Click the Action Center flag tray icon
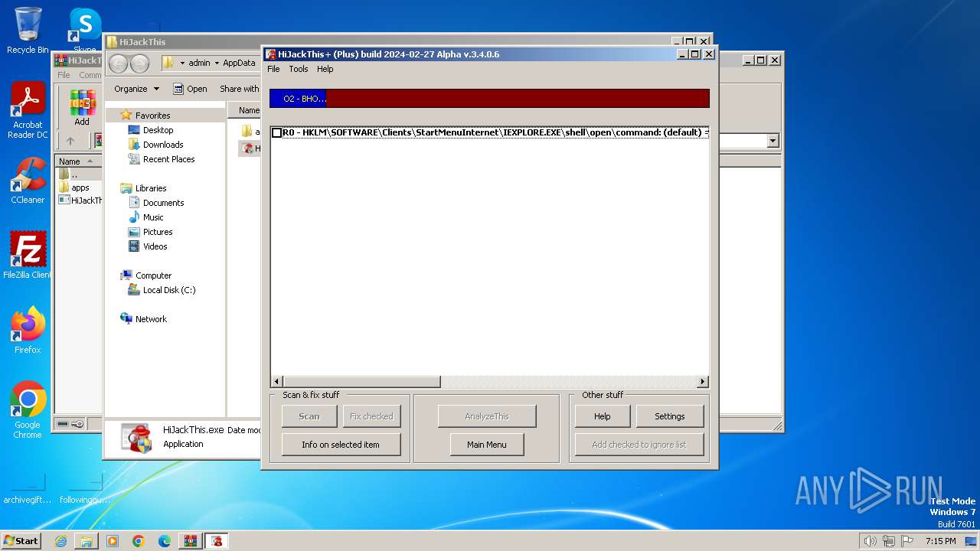The width and height of the screenshot is (980, 551). 907,541
